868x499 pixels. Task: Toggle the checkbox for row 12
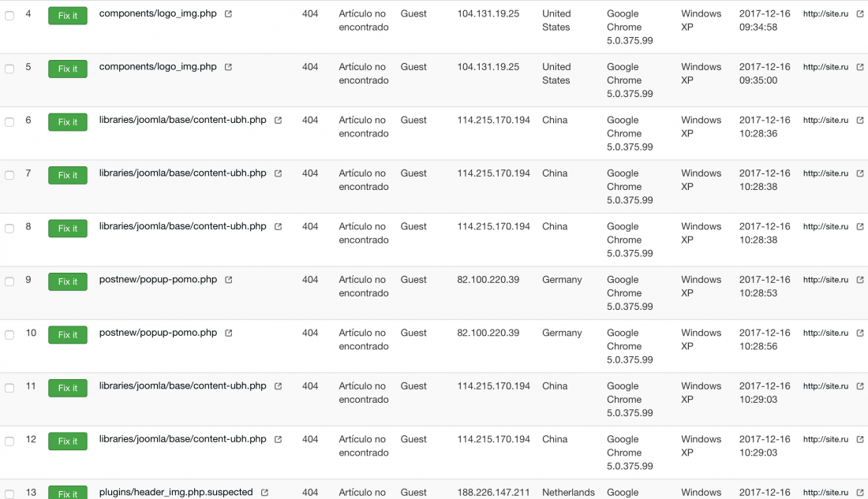click(9, 441)
